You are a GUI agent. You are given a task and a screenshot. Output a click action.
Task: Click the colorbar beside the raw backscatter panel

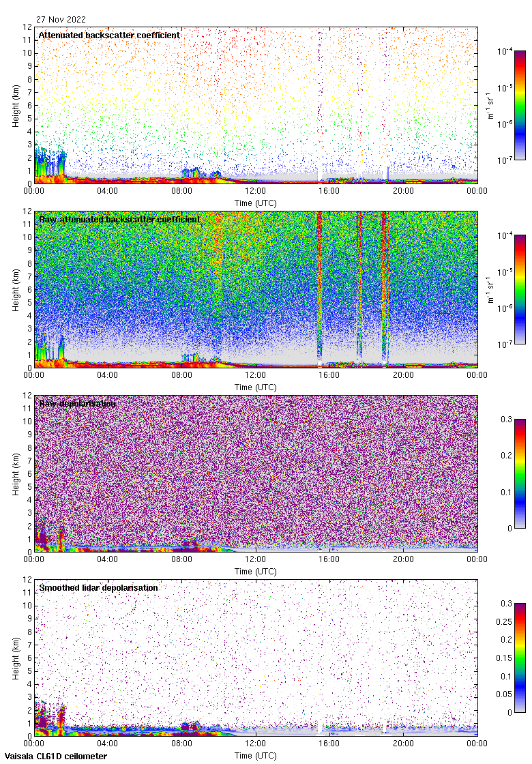click(520, 289)
